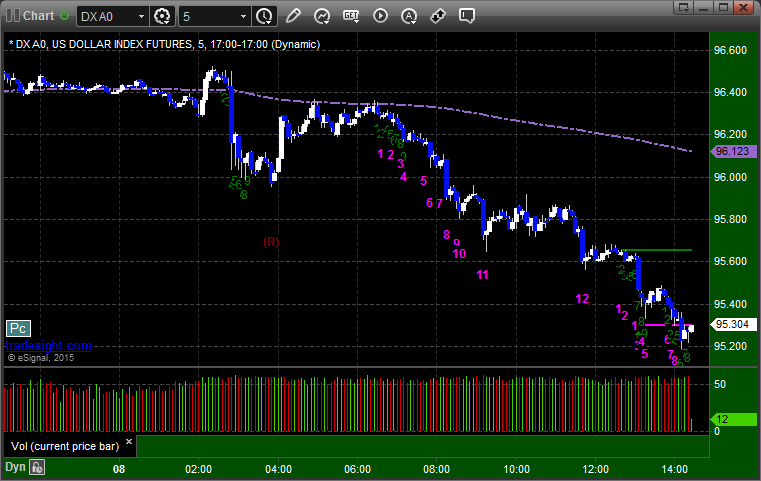The height and width of the screenshot is (481, 761).
Task: Click the 14:00 time axis label
Action: 675,469
